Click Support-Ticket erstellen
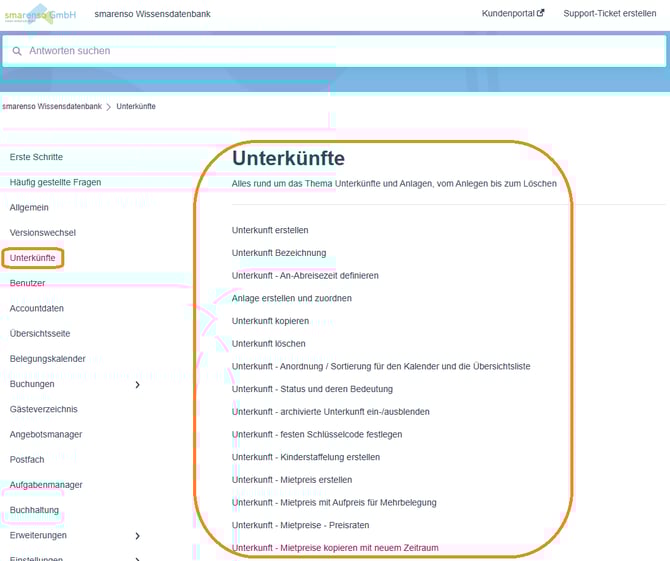The height and width of the screenshot is (561, 670). tap(609, 14)
